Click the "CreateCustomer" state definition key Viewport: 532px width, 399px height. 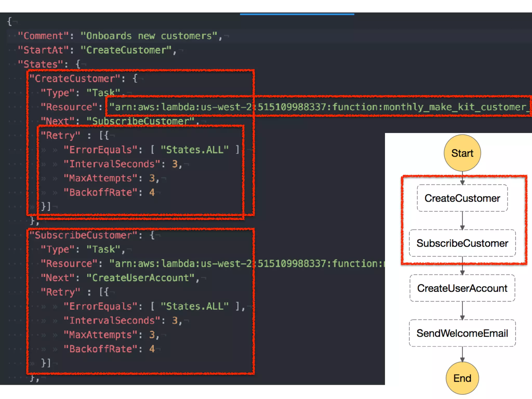pos(75,78)
